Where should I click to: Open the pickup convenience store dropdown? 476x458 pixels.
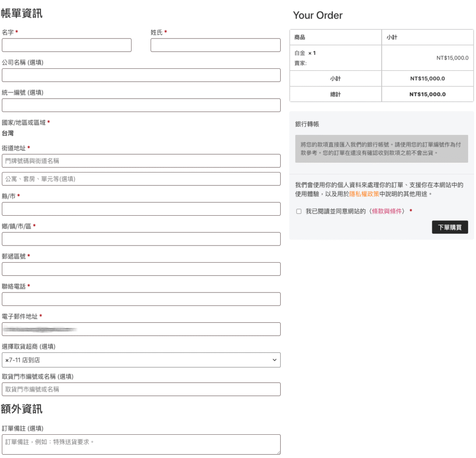(x=141, y=360)
